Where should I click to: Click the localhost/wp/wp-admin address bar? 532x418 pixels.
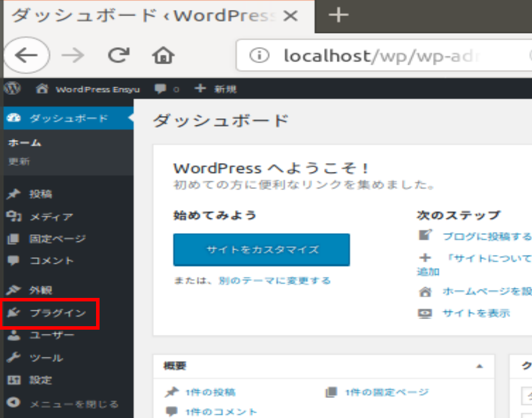pos(384,55)
